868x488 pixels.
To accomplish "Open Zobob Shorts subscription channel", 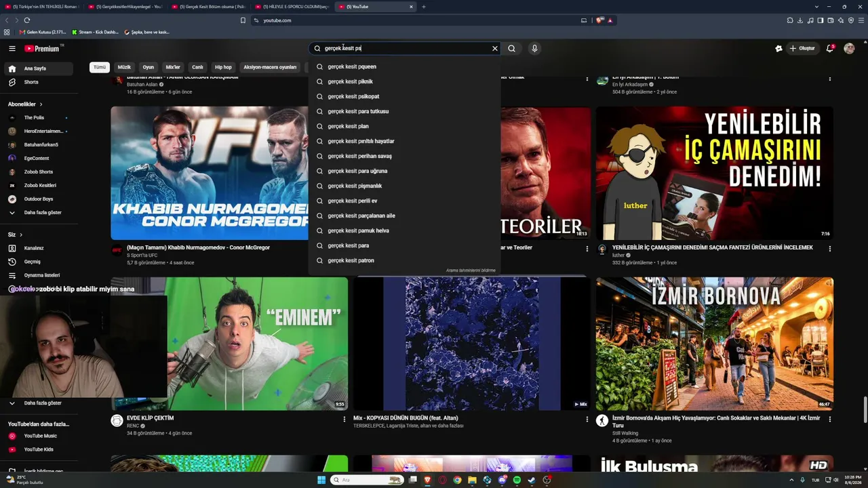I will (x=39, y=172).
